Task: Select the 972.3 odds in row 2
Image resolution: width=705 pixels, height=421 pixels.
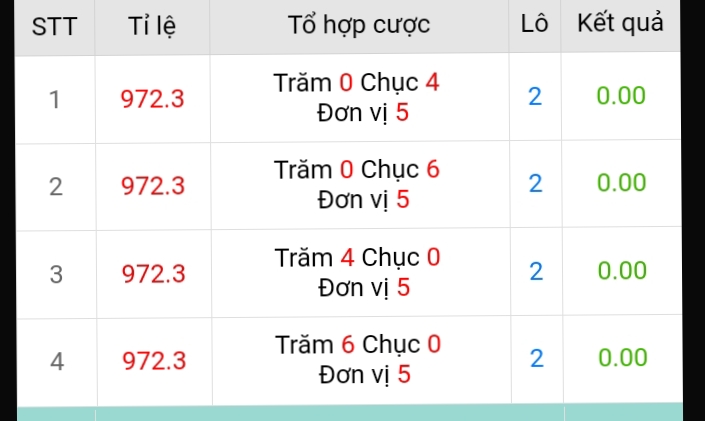Action: click(153, 186)
